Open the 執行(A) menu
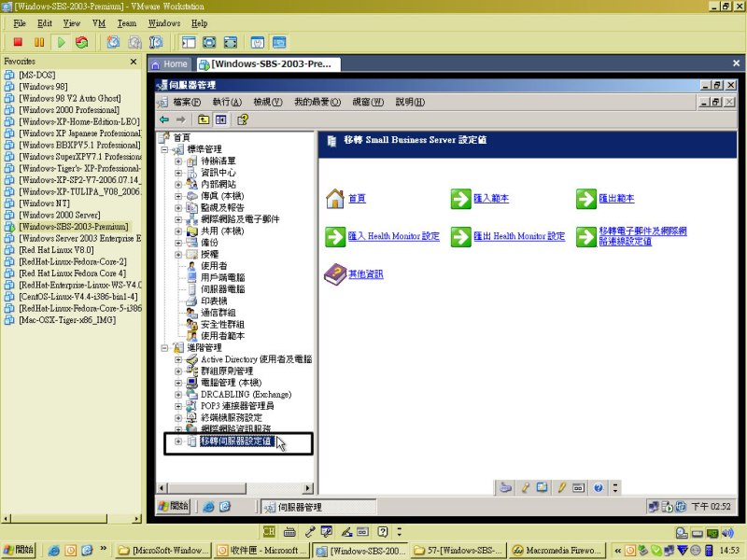 click(227, 102)
